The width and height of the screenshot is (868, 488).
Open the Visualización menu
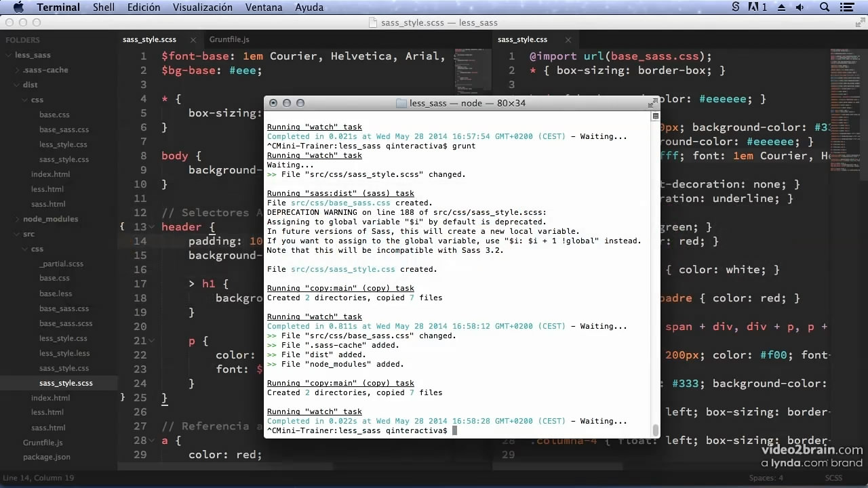coord(203,7)
